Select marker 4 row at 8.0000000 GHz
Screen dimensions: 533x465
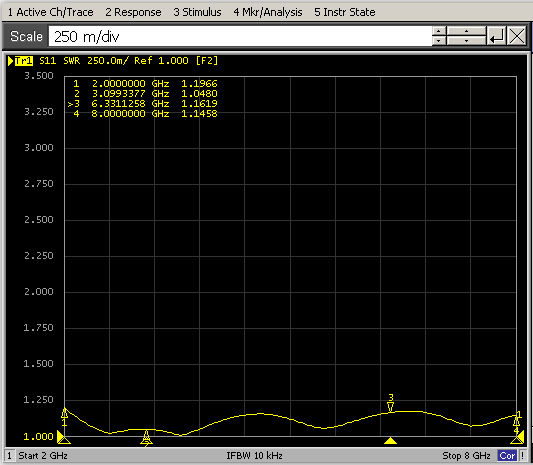[145, 114]
